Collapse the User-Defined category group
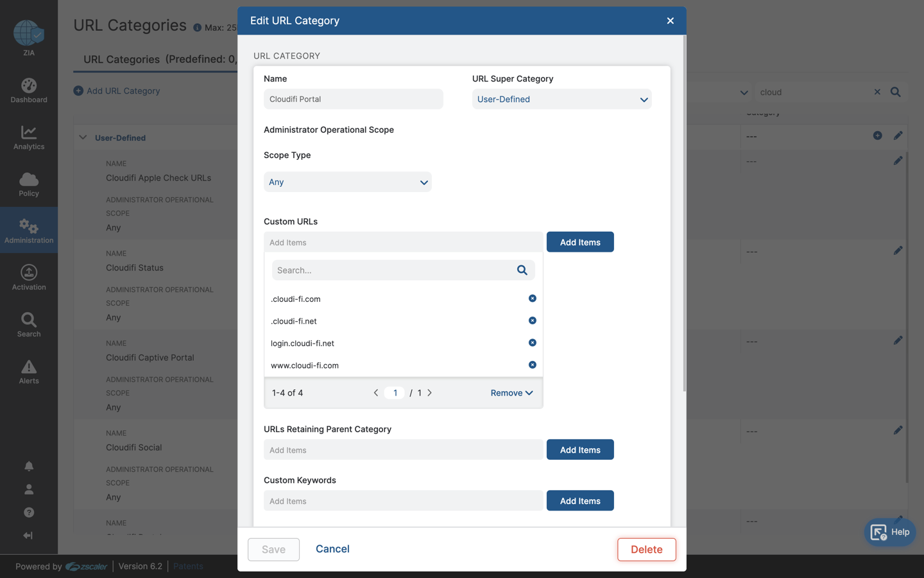The width and height of the screenshot is (924, 578). (x=82, y=137)
